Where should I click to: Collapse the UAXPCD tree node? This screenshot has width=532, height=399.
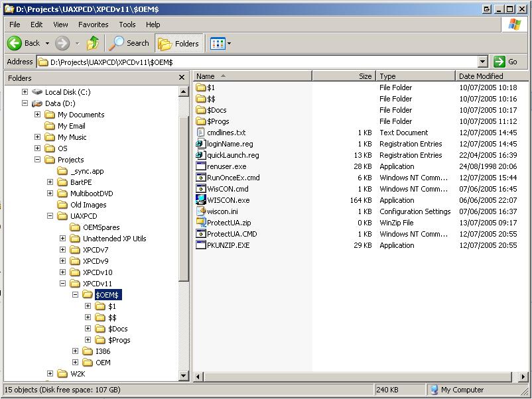[x=50, y=215]
